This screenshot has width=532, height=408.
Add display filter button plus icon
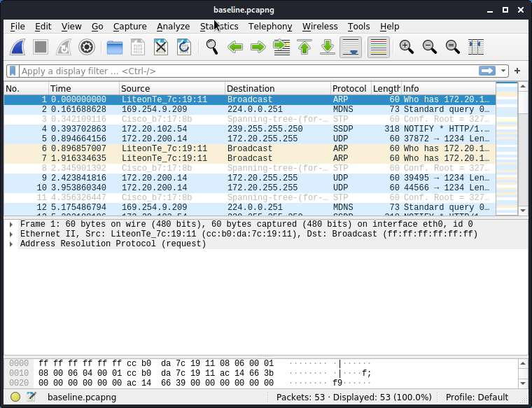tap(517, 71)
